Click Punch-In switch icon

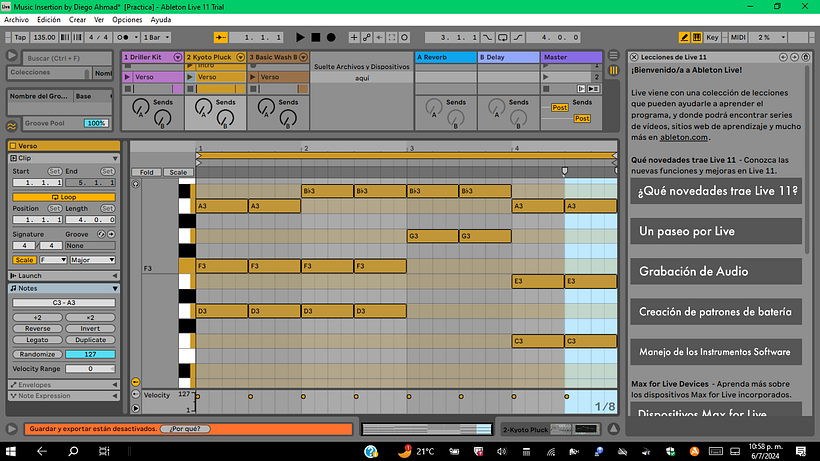pos(487,37)
